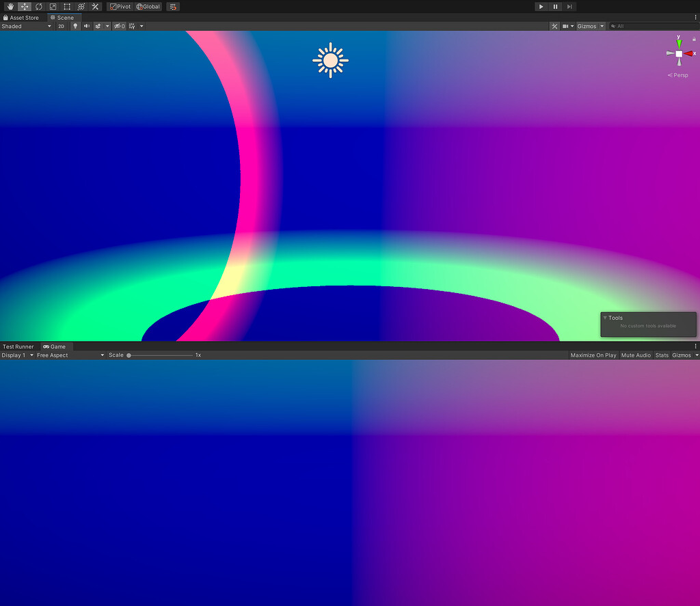700x606 pixels.
Task: Open the custom editor tools icon
Action: click(94, 6)
